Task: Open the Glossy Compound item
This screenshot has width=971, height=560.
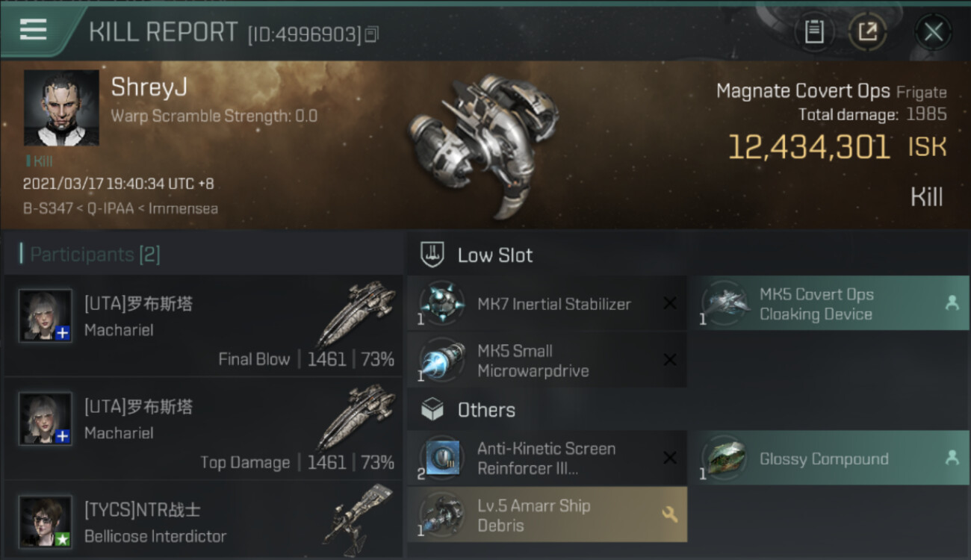Action: click(x=829, y=458)
